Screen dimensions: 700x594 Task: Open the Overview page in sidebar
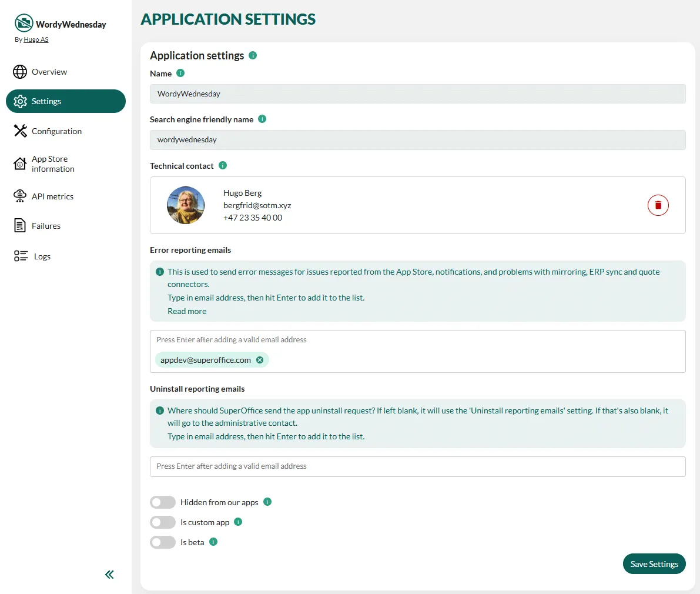(x=49, y=72)
